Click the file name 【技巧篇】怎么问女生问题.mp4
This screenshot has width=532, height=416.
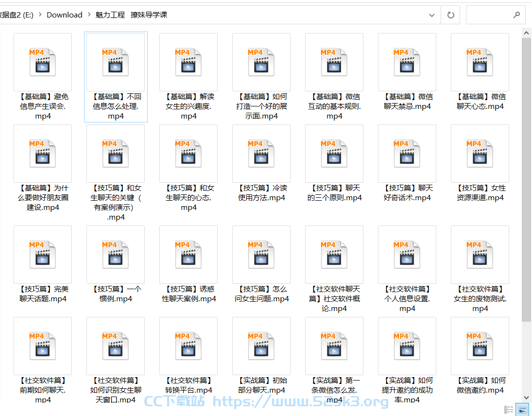pyautogui.click(x=261, y=294)
